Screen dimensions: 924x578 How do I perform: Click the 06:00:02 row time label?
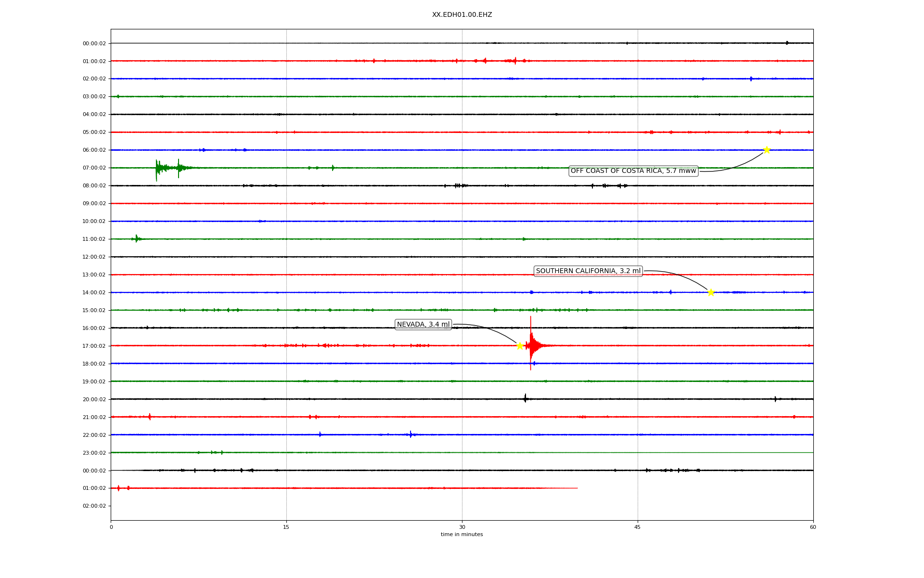click(94, 150)
